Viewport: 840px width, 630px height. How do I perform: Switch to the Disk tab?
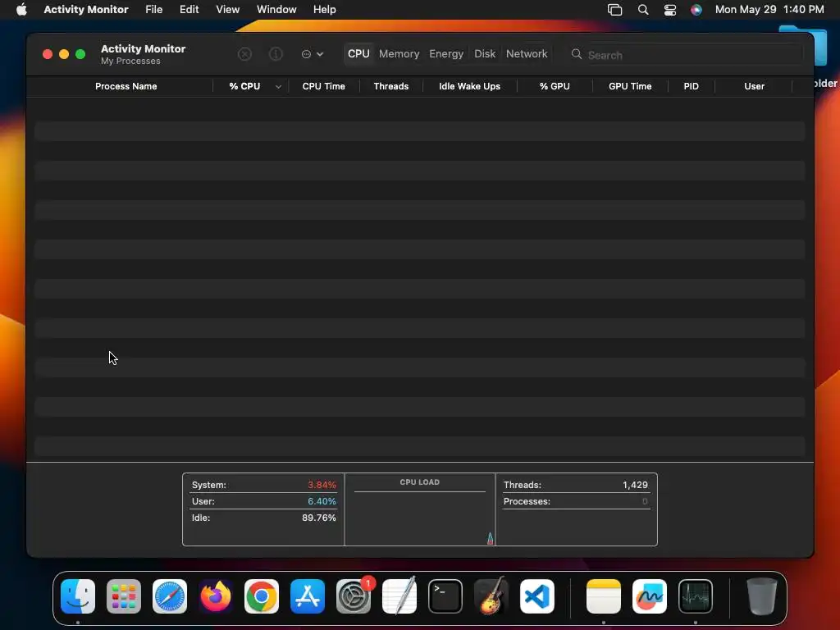(485, 54)
